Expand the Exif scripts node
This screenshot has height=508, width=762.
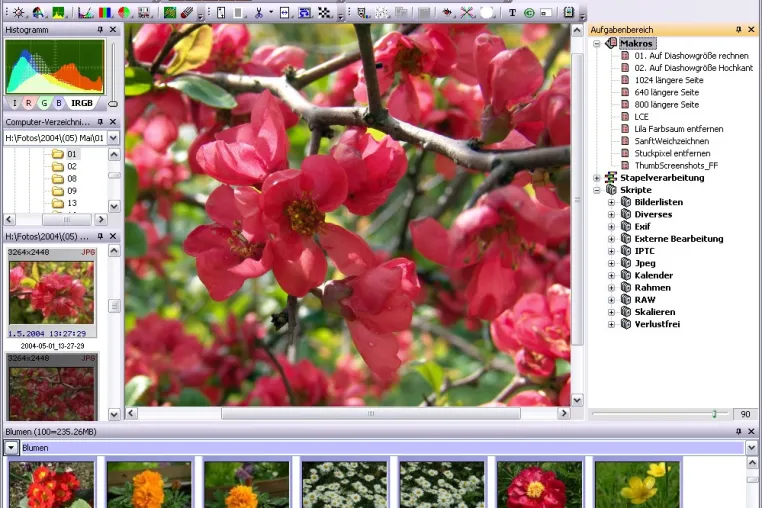(611, 227)
